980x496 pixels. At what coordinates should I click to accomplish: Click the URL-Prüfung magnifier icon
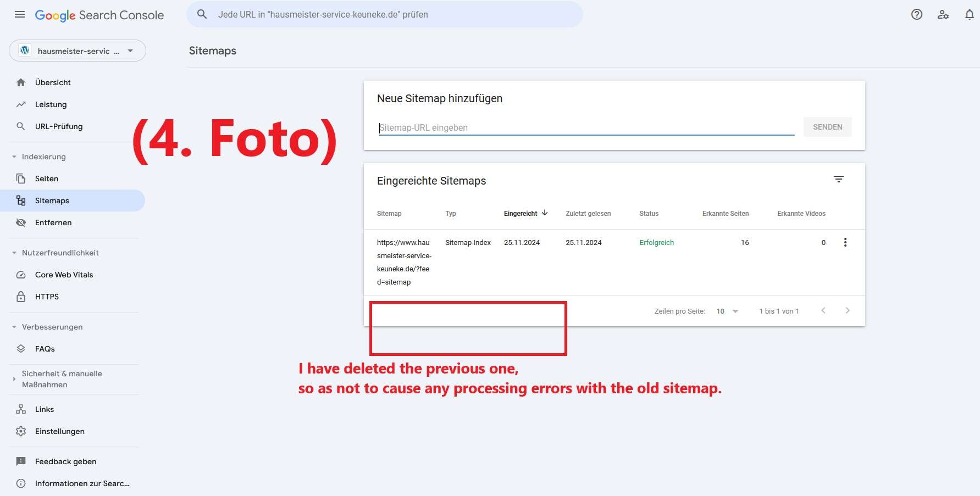click(21, 126)
